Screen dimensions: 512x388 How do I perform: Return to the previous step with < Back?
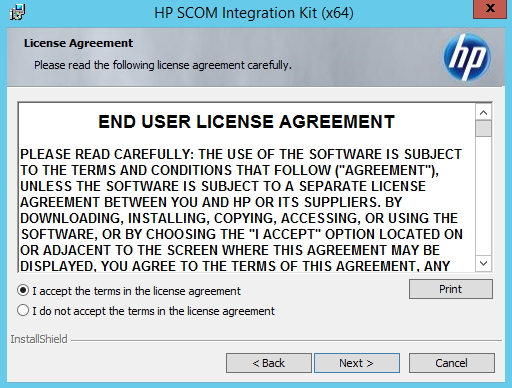pos(269,363)
